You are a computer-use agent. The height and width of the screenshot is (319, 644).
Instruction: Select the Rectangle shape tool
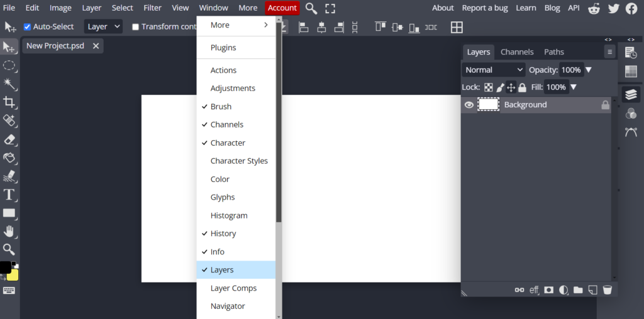pos(9,213)
